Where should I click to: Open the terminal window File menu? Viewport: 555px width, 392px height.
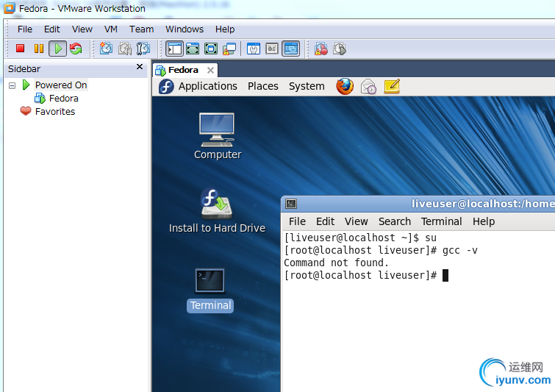(297, 221)
